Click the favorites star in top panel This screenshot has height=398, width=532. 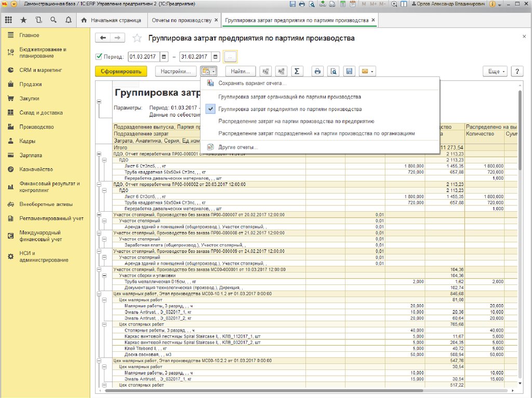[23, 20]
